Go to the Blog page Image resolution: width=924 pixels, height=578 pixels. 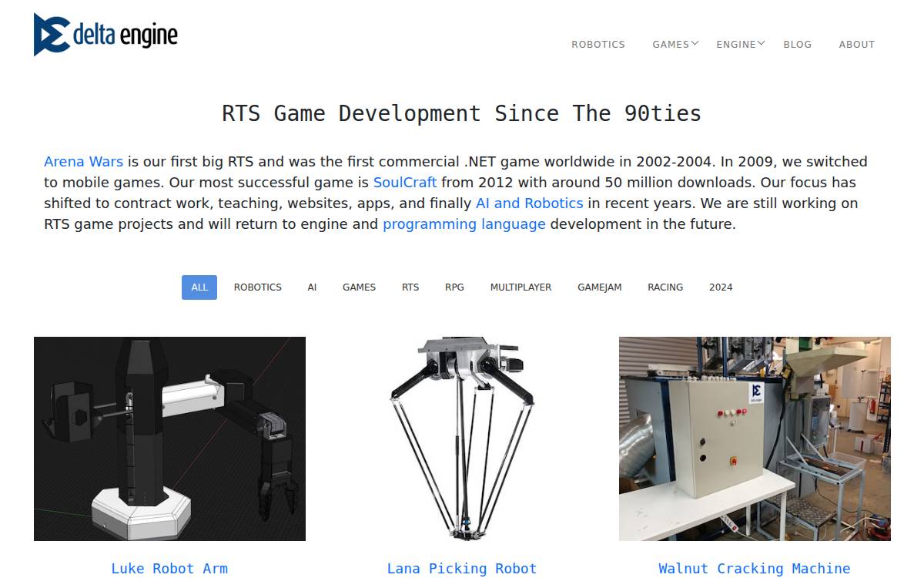click(x=798, y=45)
